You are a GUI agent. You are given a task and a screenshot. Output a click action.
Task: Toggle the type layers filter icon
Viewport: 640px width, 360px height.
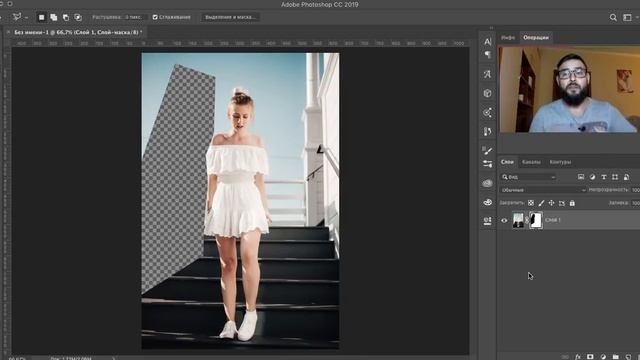pyautogui.click(x=604, y=177)
